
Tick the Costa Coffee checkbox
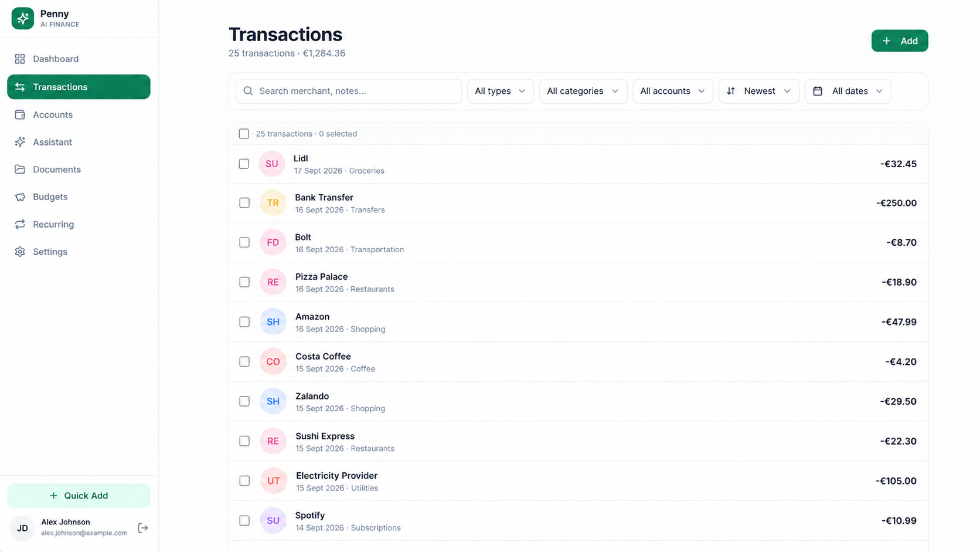[244, 362]
